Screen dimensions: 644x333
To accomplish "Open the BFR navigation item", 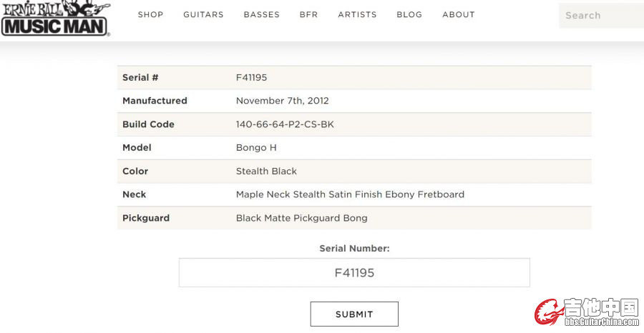I will pyautogui.click(x=309, y=14).
